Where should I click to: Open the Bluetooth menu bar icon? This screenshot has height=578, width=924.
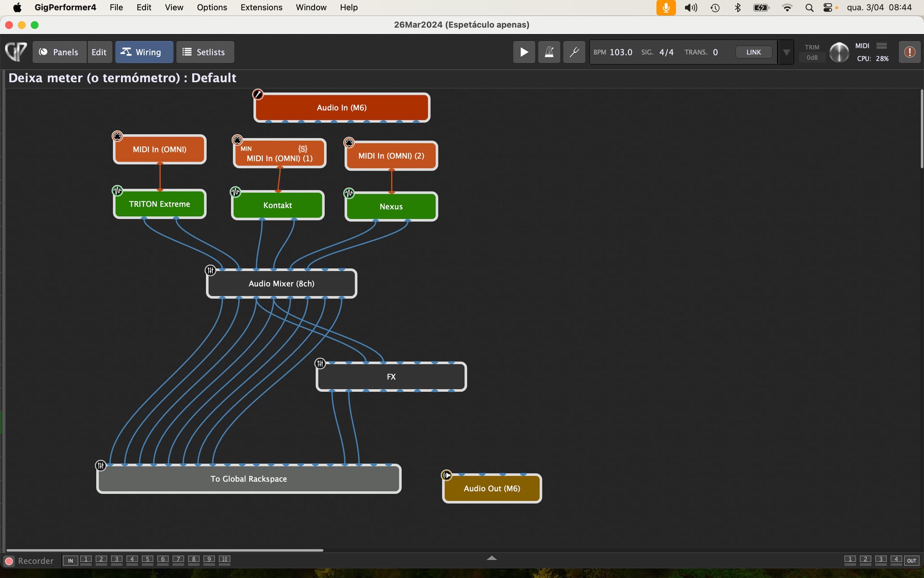tap(738, 8)
